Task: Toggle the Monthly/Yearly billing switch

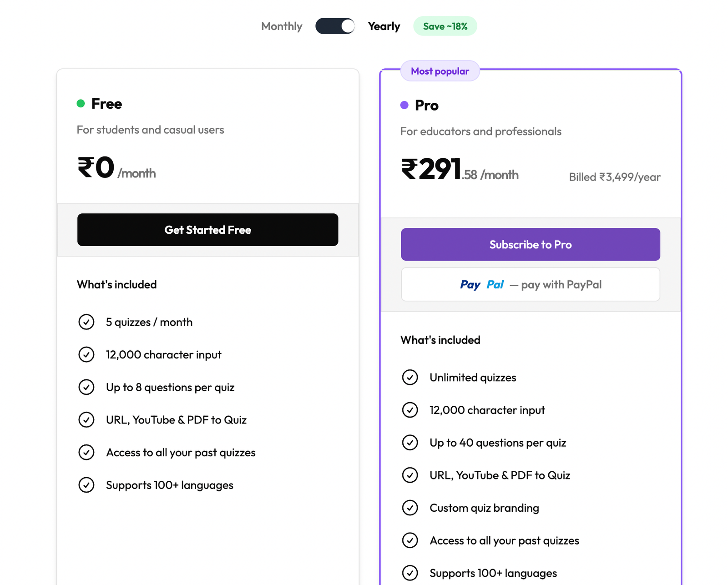Action: click(x=335, y=26)
